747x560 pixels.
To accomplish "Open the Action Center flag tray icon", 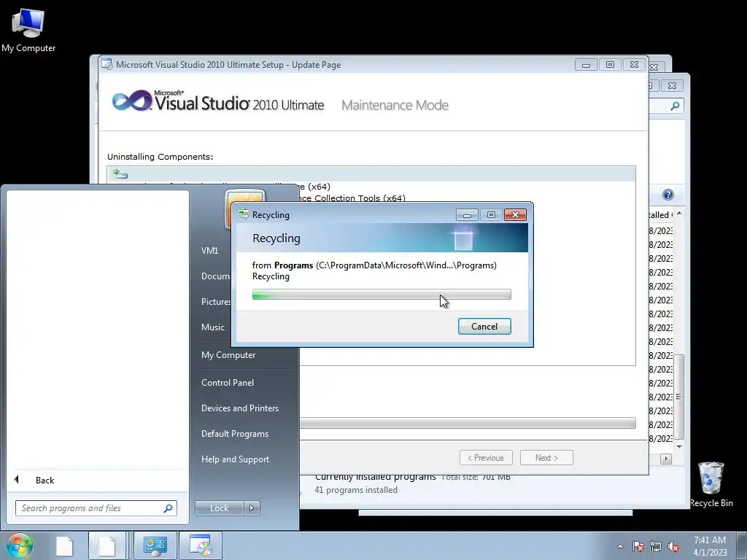I will tap(638, 546).
